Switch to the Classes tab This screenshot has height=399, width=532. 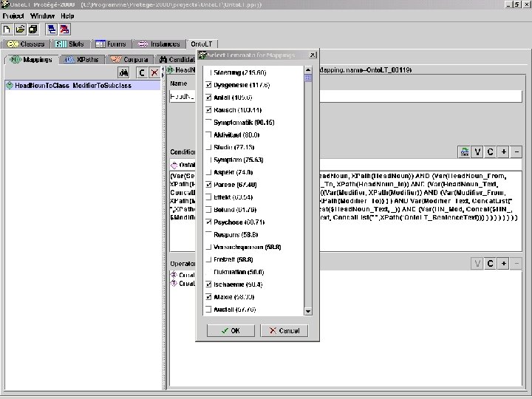tap(26, 44)
